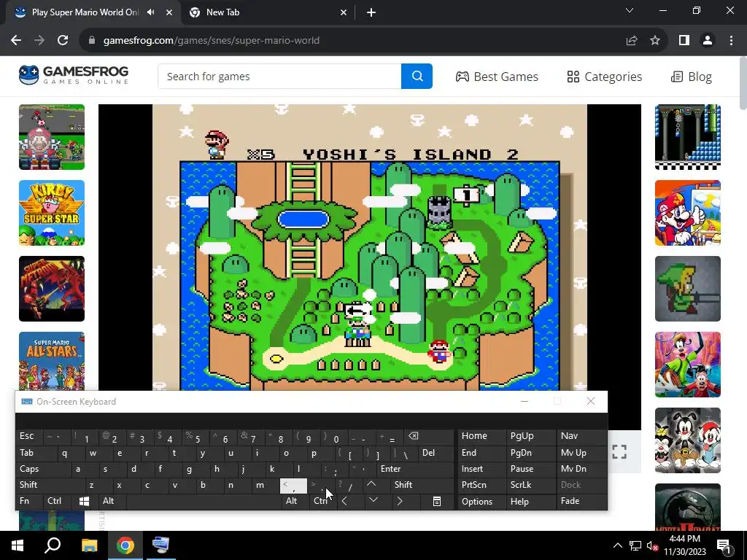This screenshot has width=747, height=560.
Task: Open File Explorer from the taskbar
Action: [89, 545]
